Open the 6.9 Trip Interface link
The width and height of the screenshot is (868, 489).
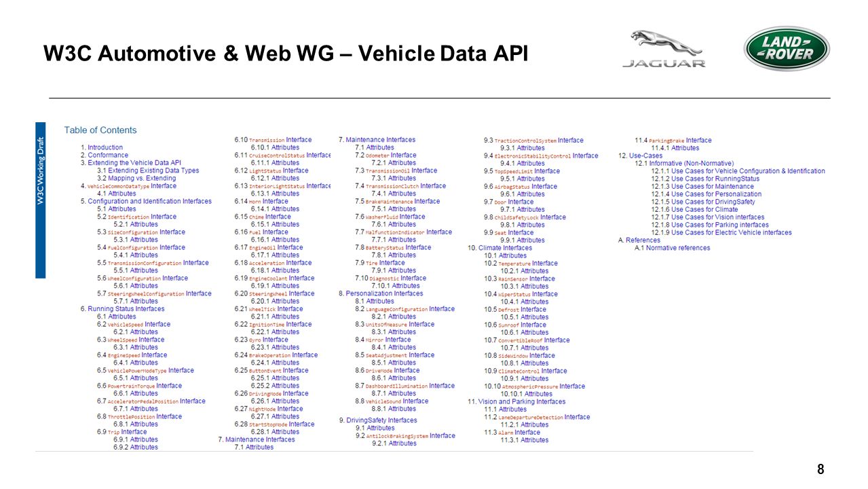(121, 432)
